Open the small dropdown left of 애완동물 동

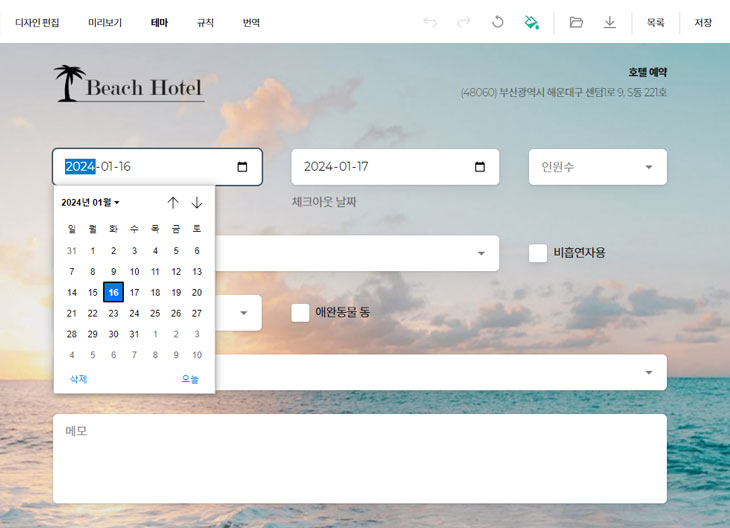pyautogui.click(x=238, y=313)
